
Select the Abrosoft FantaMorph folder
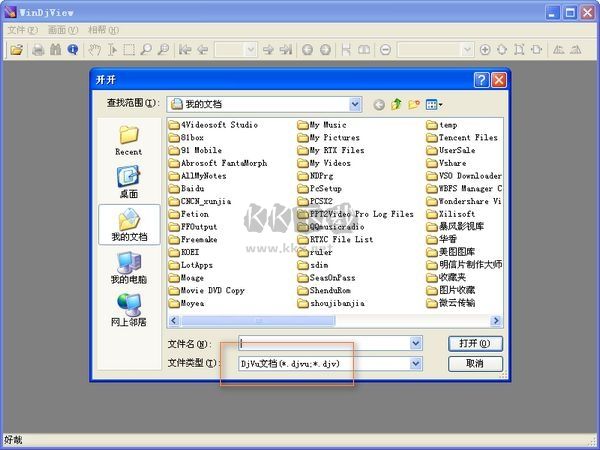point(218,163)
